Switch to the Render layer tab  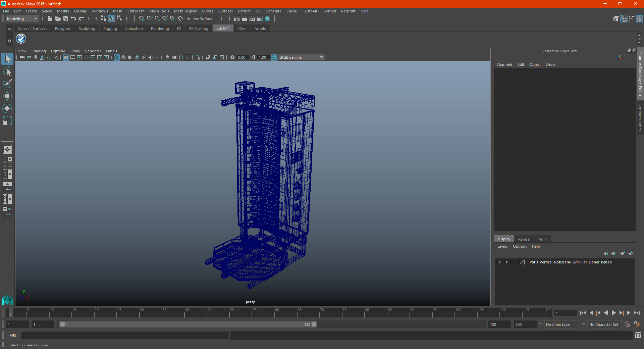pyautogui.click(x=524, y=239)
